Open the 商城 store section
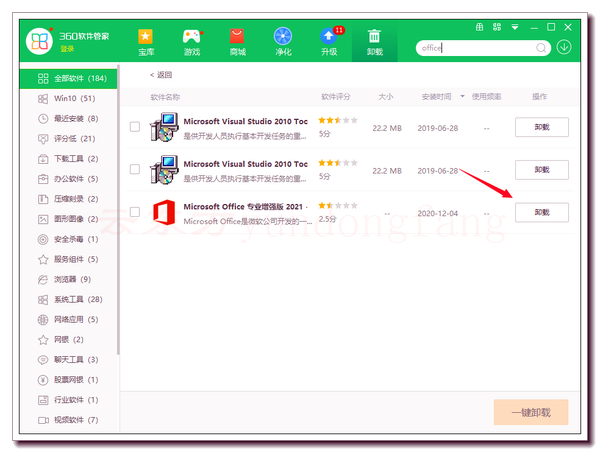 click(x=237, y=42)
